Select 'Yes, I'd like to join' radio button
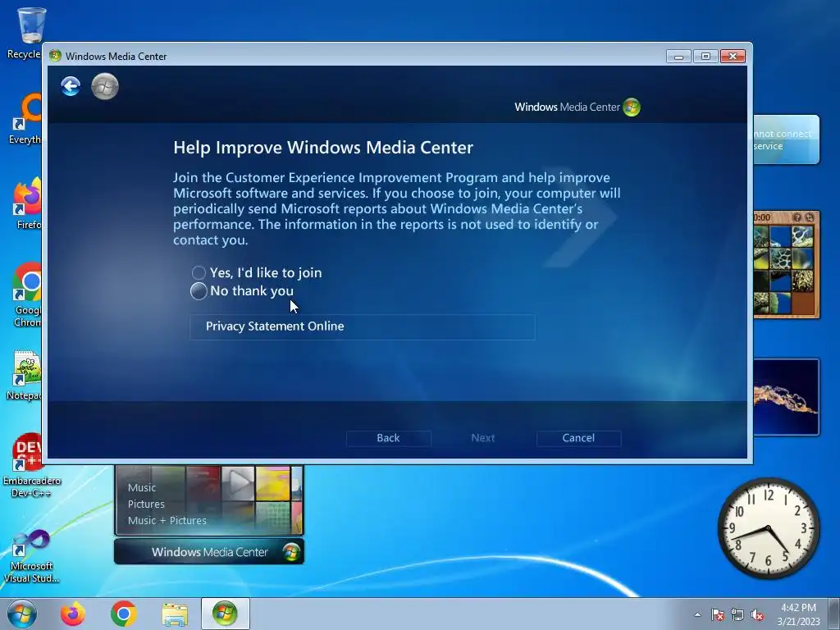 click(199, 272)
